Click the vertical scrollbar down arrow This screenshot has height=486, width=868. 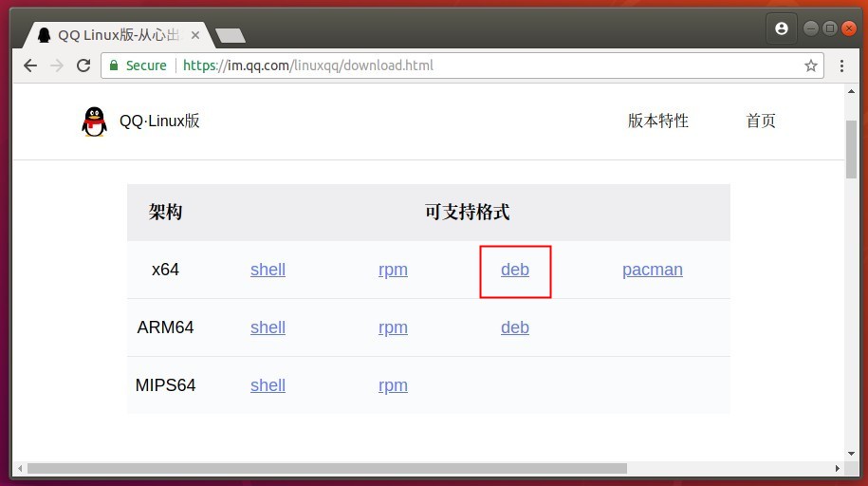[851, 454]
